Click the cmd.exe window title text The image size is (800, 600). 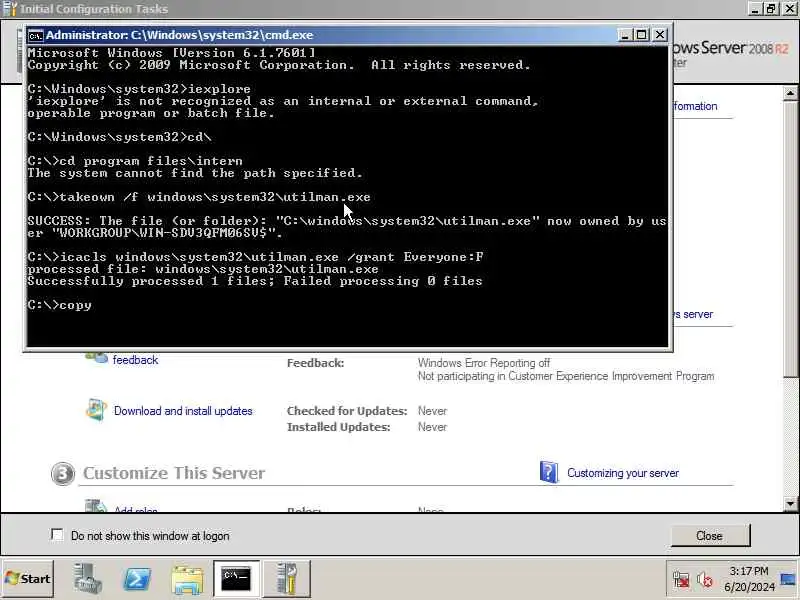tap(180, 35)
